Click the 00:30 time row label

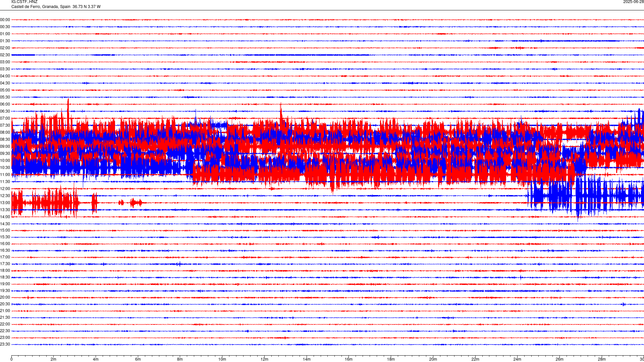click(x=5, y=27)
